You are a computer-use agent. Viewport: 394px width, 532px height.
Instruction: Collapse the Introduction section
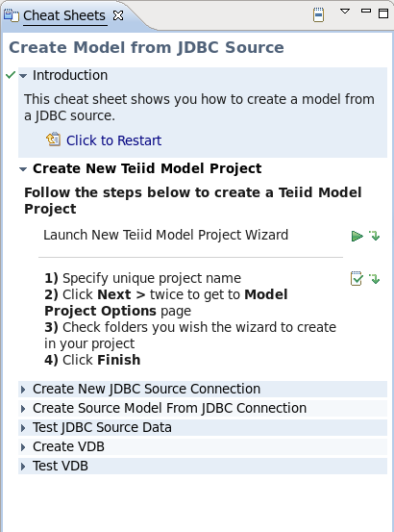23,76
